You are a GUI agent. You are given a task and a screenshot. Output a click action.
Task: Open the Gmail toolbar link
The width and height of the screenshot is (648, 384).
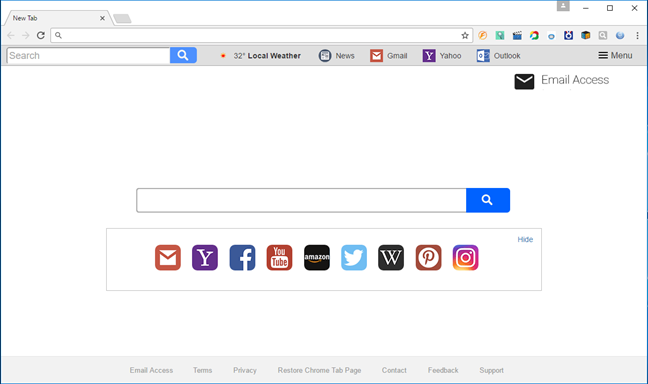click(388, 56)
